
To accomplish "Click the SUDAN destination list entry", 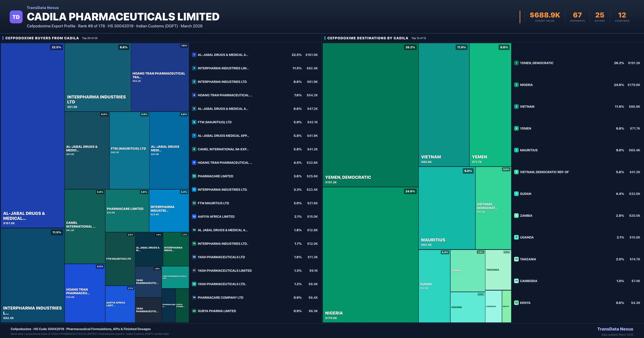I will point(526,194).
